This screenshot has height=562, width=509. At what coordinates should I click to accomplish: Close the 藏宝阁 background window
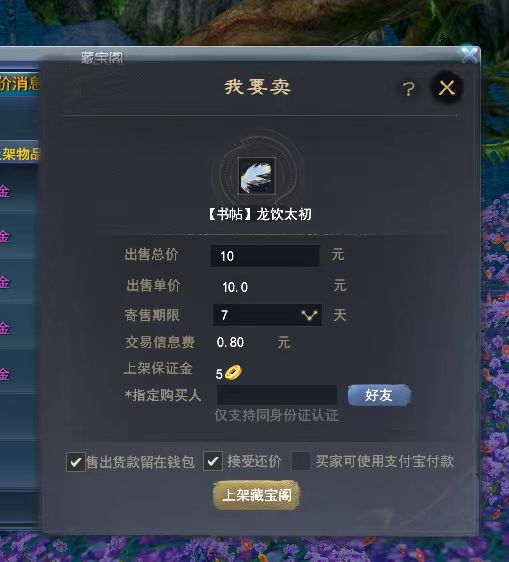tap(469, 54)
